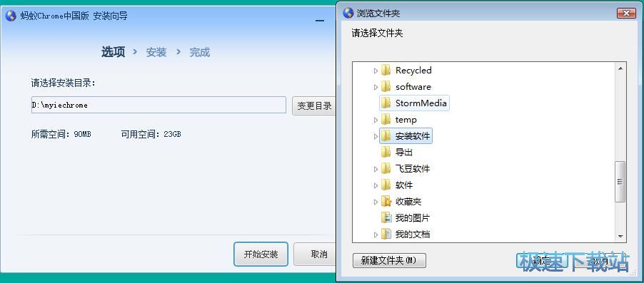644x283 pixels.
Task: Expand the temp folder node
Action: click(376, 120)
